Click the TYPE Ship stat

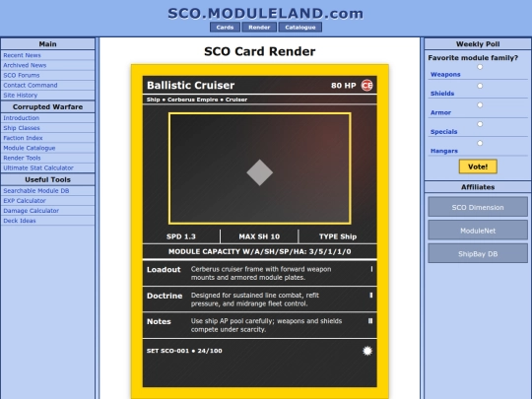pos(338,236)
